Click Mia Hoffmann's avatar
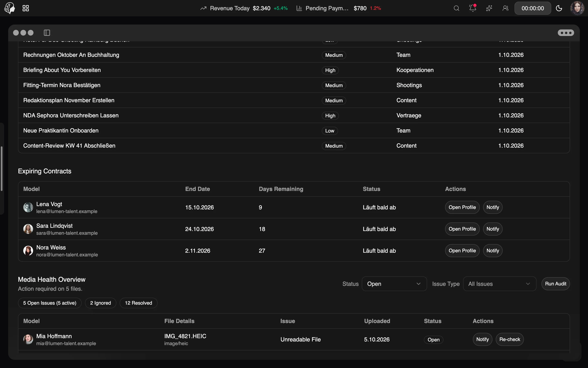Image resolution: width=588 pixels, height=368 pixels. [28, 339]
